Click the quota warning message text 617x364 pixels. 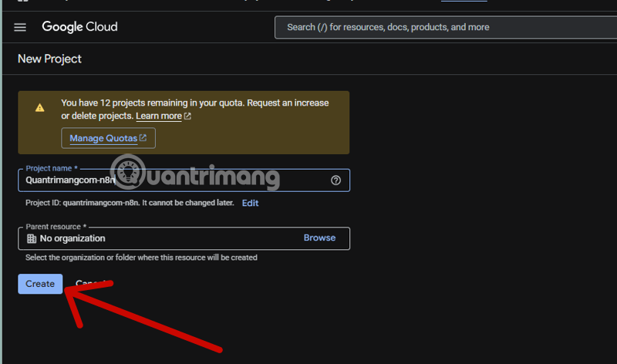point(195,110)
